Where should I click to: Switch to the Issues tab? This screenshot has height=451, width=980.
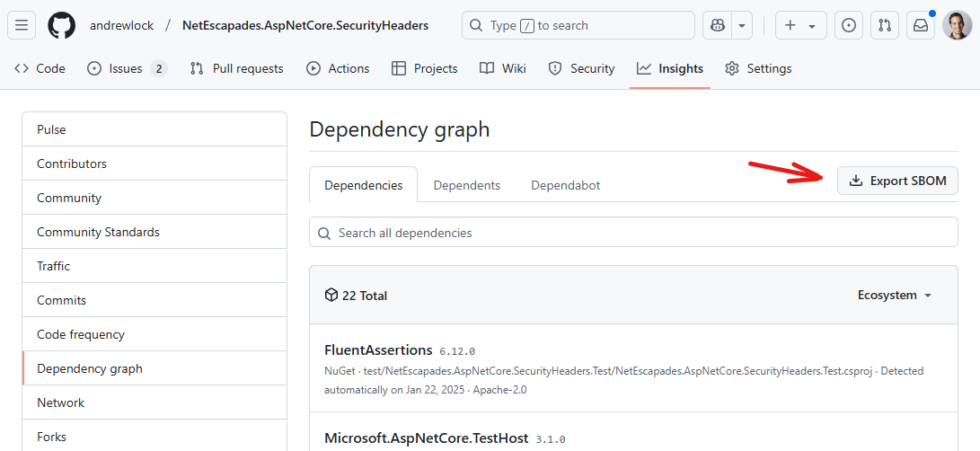point(127,69)
